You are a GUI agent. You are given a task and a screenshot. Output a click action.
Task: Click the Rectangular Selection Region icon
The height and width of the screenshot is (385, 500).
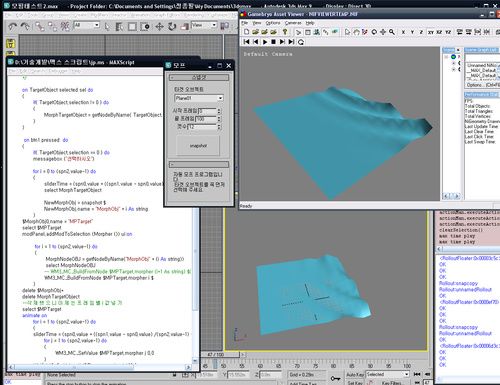(x=132, y=26)
